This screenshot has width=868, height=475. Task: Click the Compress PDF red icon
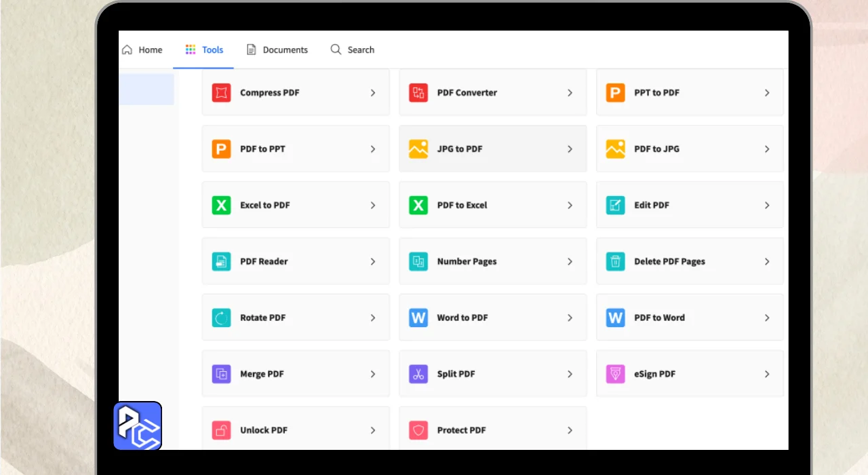pos(221,93)
